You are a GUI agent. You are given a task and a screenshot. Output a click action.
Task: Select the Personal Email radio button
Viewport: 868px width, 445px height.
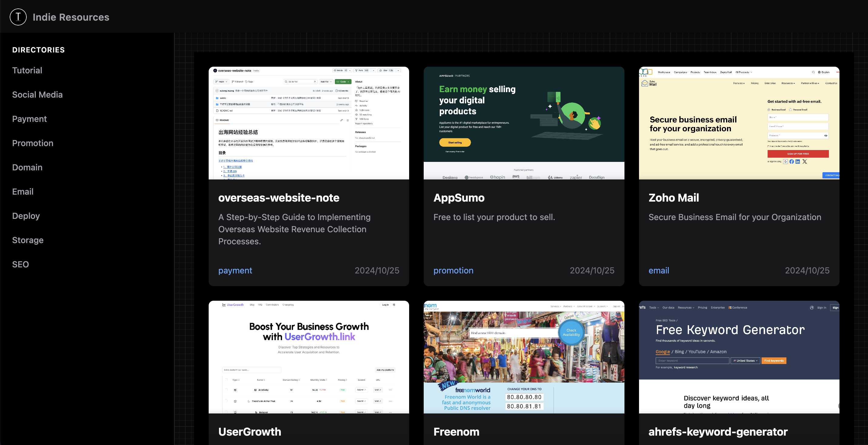791,110
